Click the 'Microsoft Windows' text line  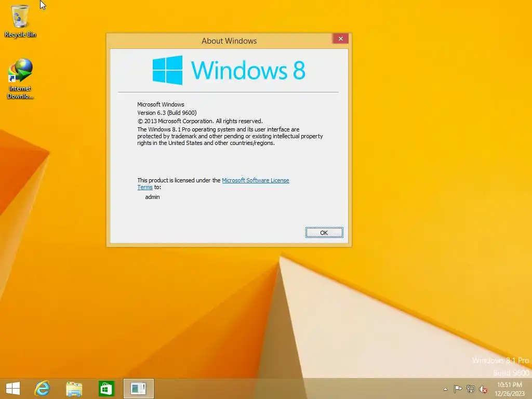pos(161,104)
